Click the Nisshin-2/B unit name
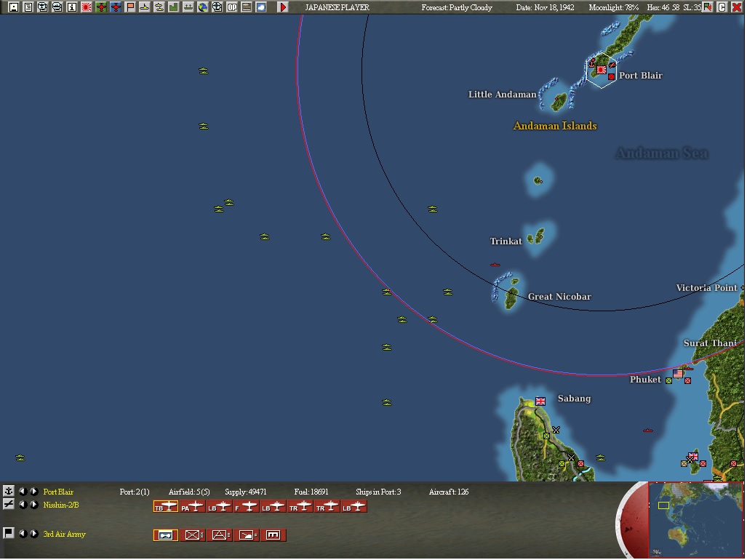 (61, 505)
